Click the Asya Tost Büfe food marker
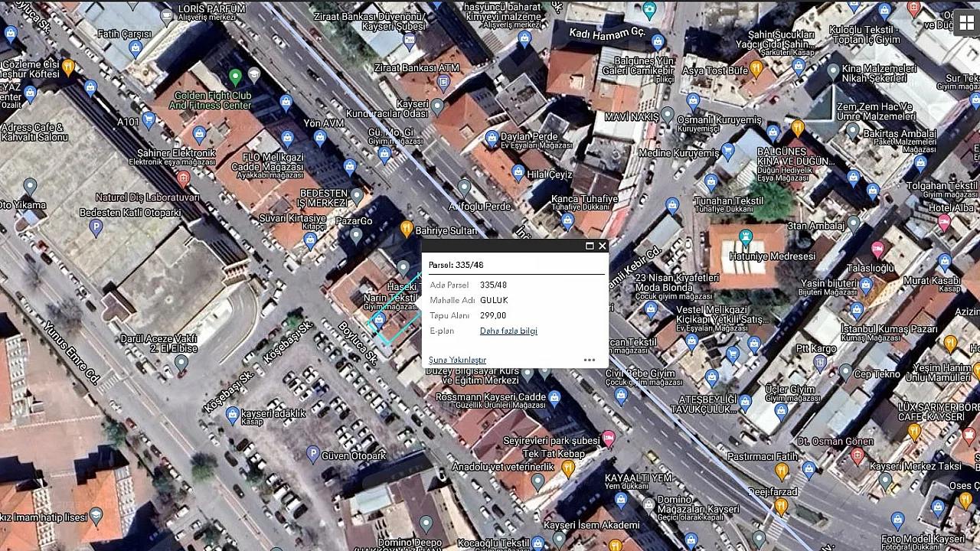 [x=756, y=68]
